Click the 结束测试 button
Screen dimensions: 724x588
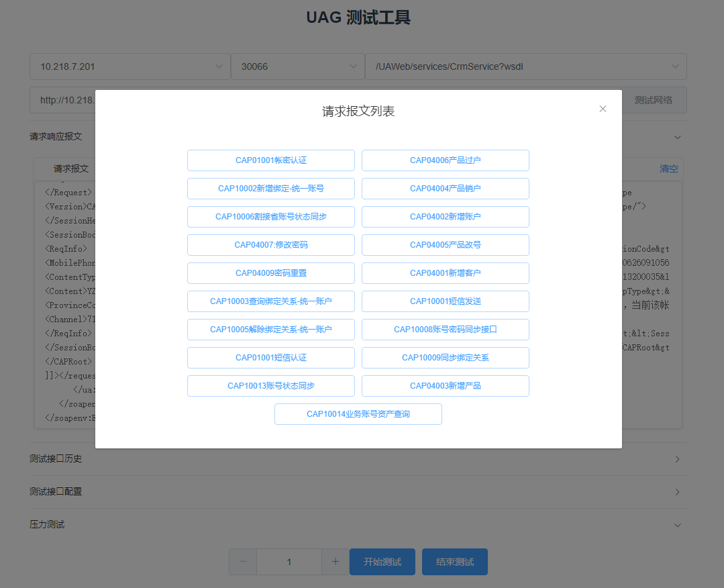[x=455, y=562]
